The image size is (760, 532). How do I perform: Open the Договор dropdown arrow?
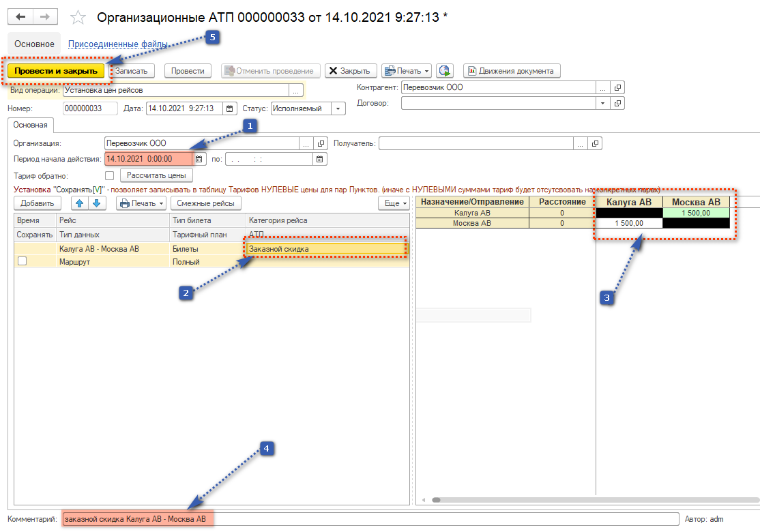coord(602,104)
